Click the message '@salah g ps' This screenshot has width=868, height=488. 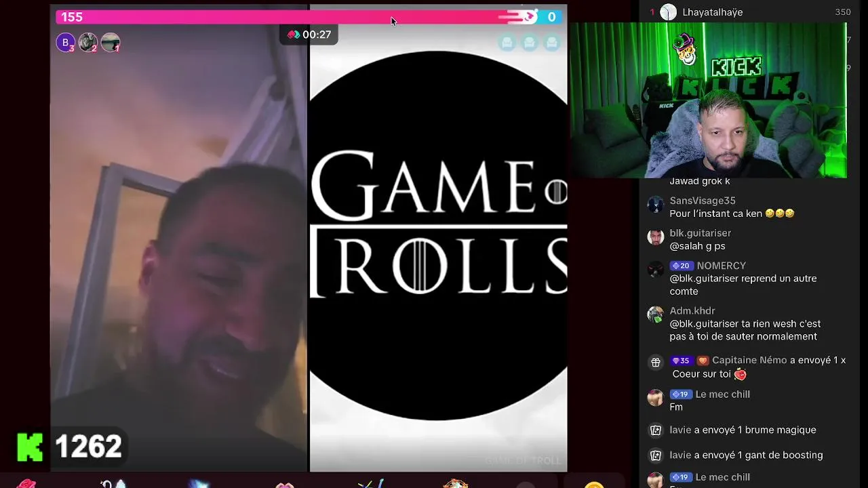pos(697,246)
